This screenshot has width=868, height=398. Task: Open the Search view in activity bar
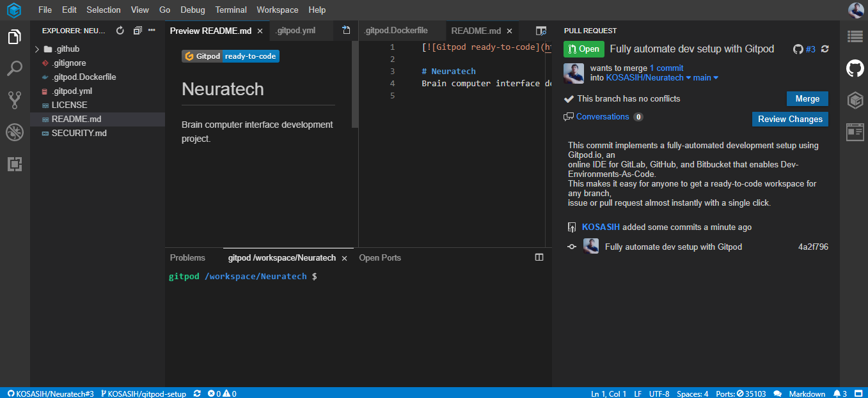14,68
